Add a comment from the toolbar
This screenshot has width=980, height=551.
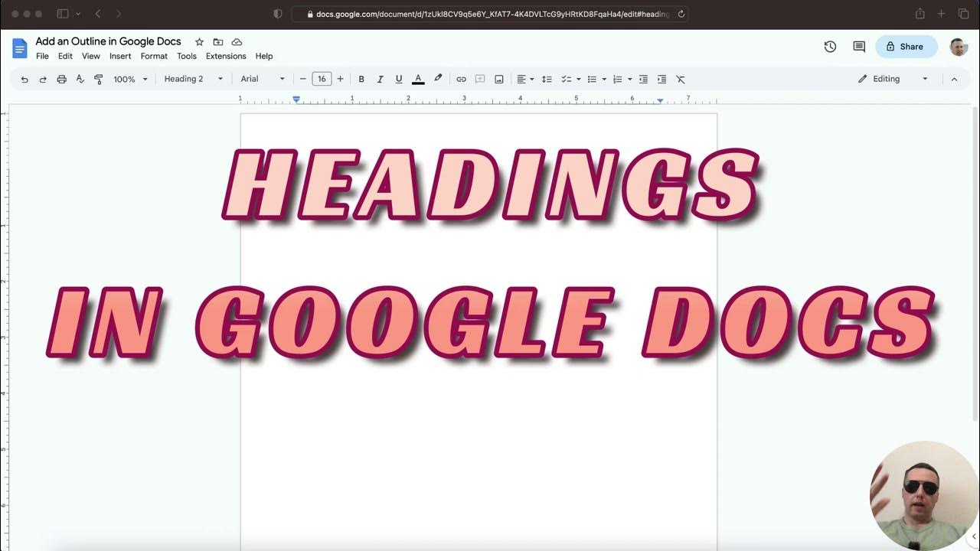pos(480,79)
